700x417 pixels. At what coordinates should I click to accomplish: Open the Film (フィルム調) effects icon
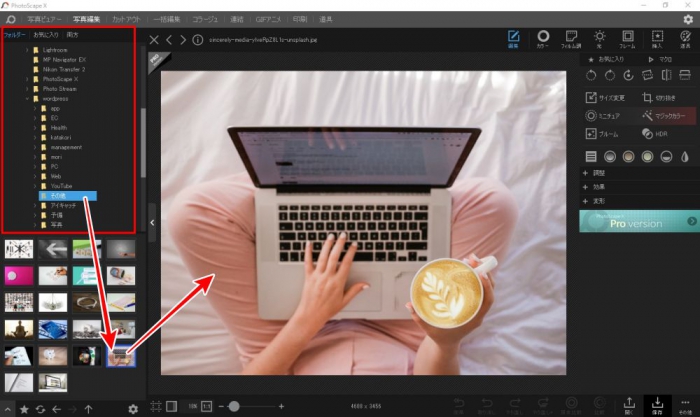click(x=571, y=39)
